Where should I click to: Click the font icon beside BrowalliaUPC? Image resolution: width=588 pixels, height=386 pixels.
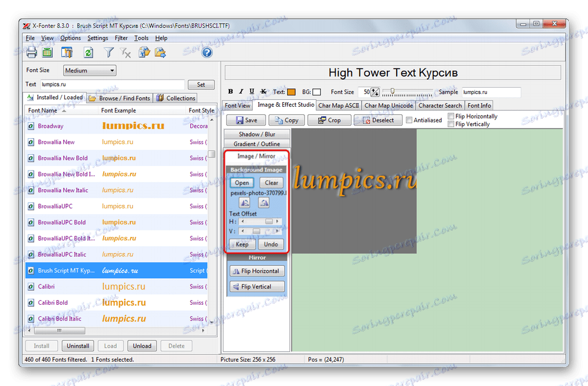point(31,207)
